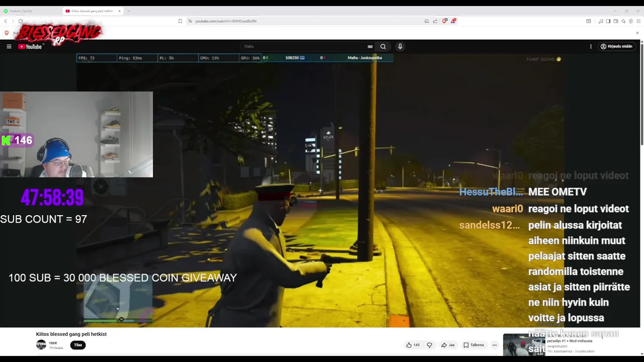Open the VPN shield icon in toolbar
The image size is (644, 362).
coord(630,21)
